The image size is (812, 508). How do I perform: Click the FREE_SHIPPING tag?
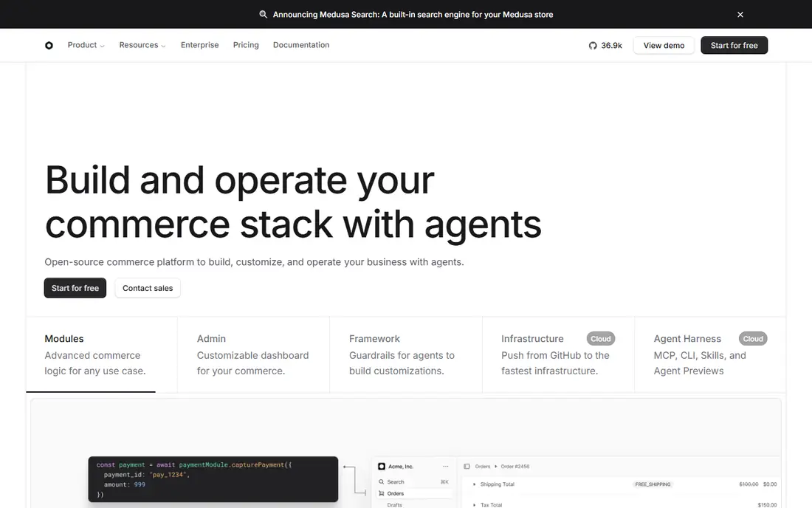653,484
